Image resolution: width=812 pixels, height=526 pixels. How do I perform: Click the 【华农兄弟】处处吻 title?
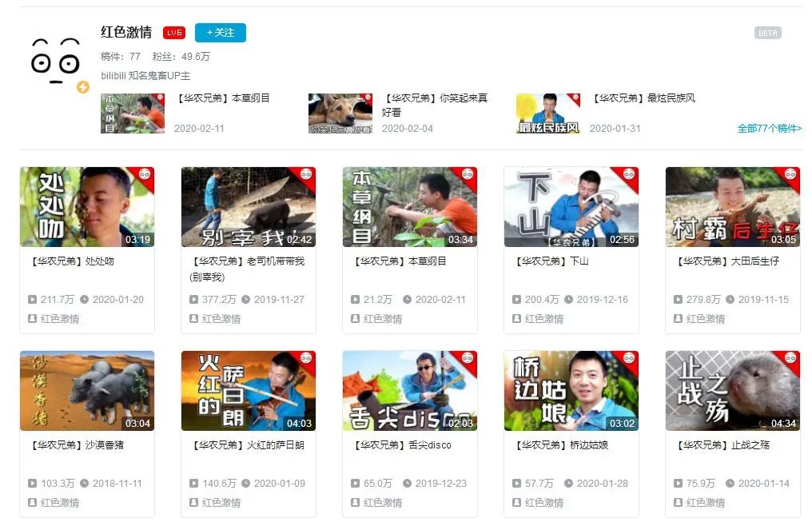tap(71, 261)
